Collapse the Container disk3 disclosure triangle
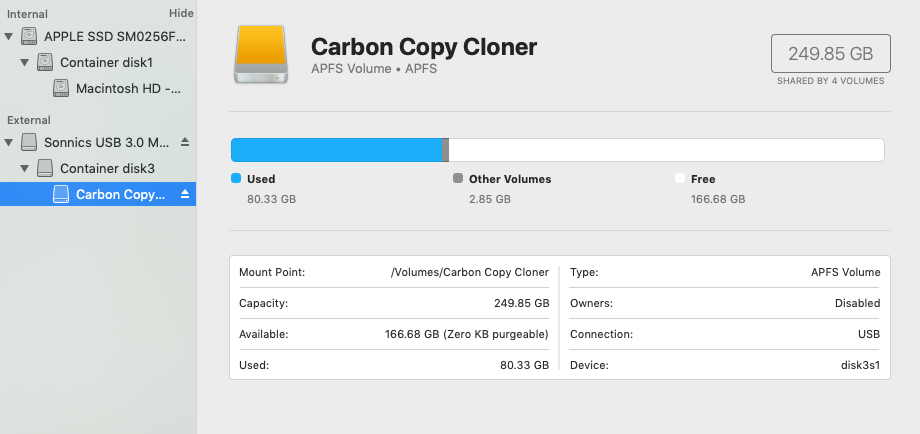 coord(26,168)
